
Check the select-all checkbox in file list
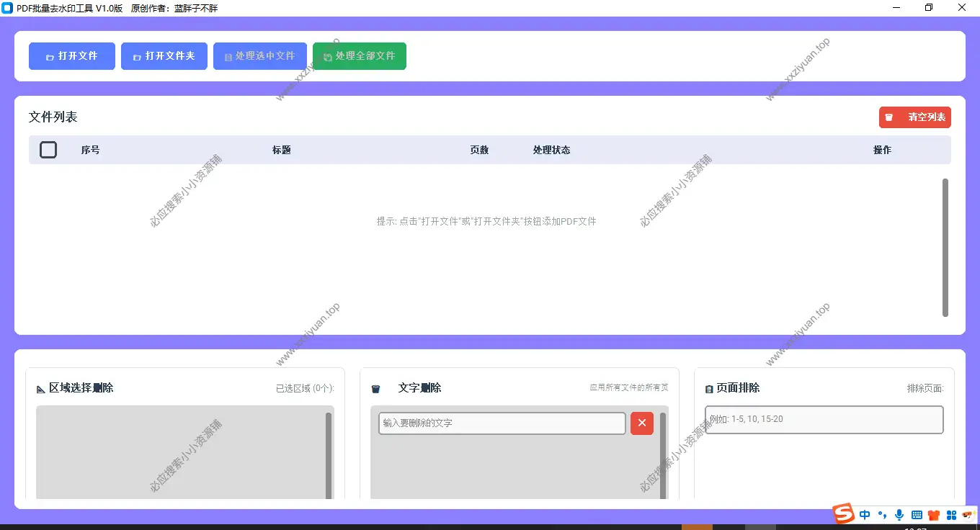click(x=48, y=150)
